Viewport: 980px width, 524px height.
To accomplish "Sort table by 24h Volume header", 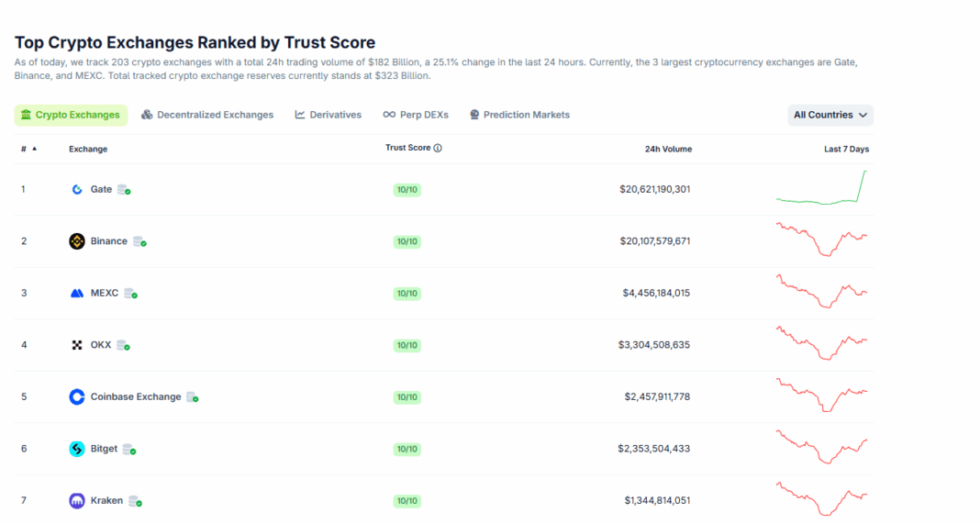I will click(x=668, y=149).
